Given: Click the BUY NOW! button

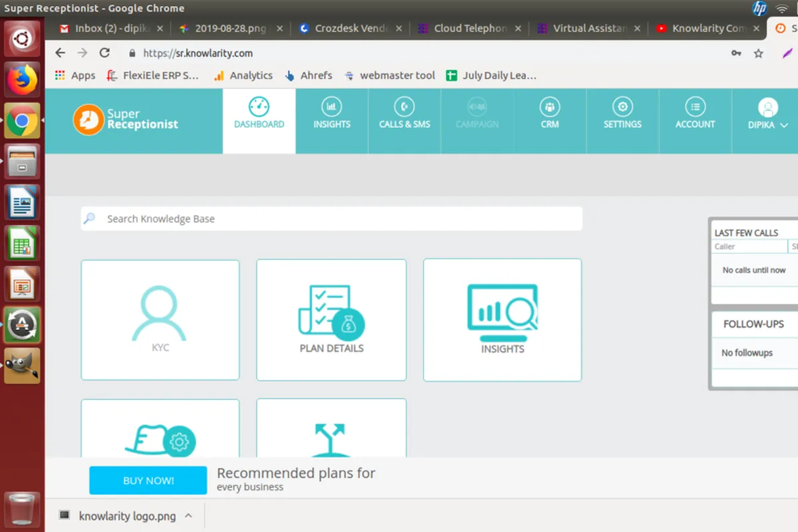Looking at the screenshot, I should [x=148, y=480].
